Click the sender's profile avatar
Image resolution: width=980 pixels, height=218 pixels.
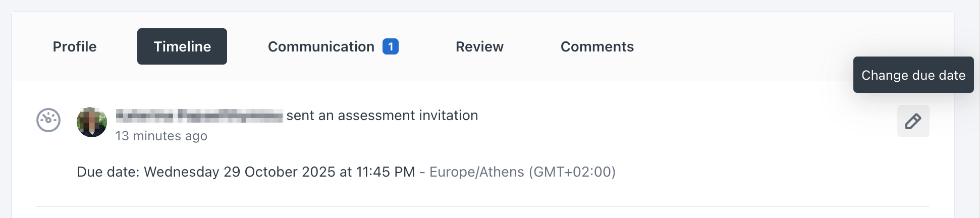(x=92, y=122)
